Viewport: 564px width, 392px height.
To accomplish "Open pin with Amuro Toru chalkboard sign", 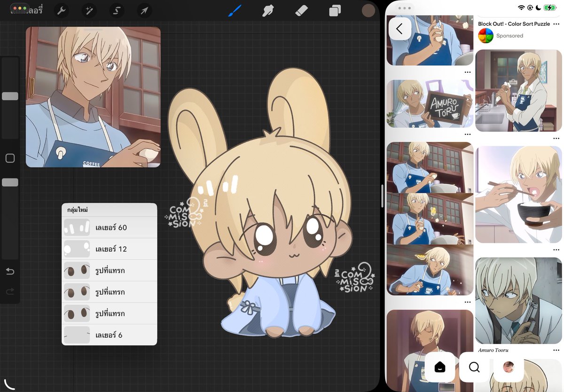I will pos(430,103).
